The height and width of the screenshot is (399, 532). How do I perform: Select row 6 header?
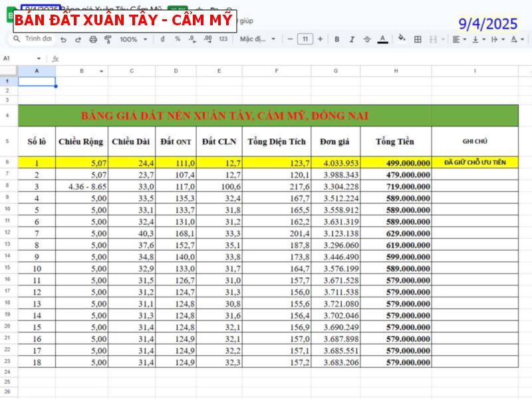pos(7,162)
